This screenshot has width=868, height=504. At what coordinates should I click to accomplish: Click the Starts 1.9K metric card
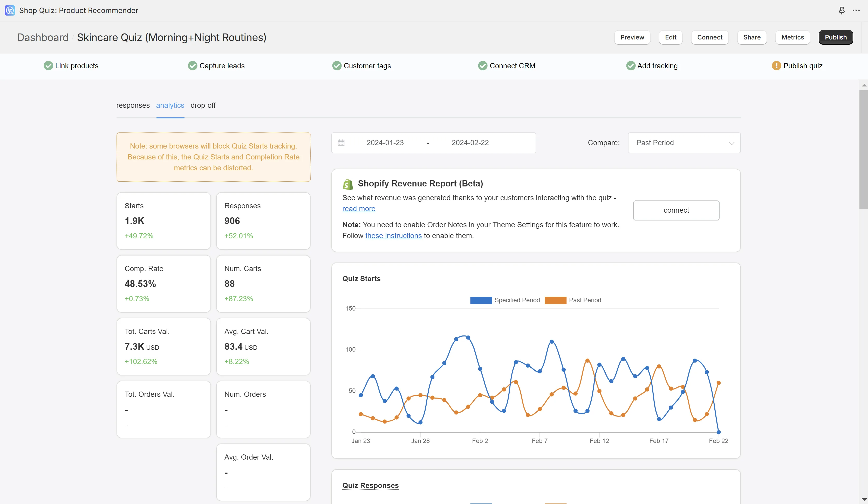164,221
